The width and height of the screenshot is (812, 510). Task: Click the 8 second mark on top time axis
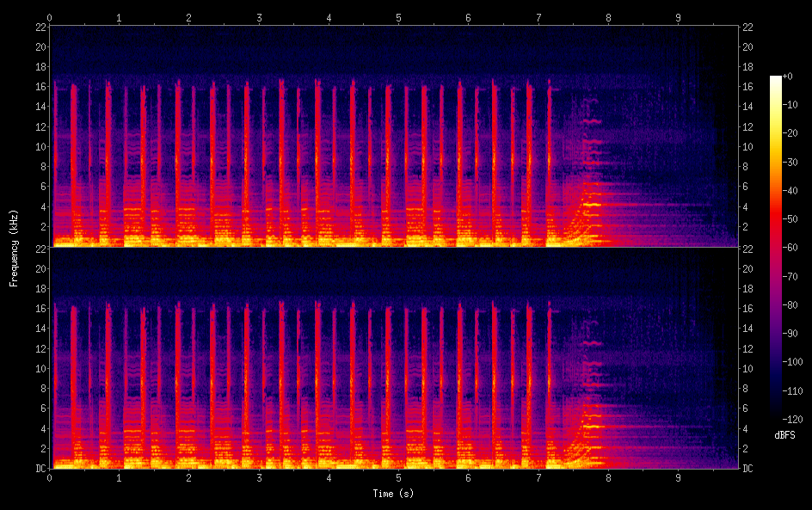pyautogui.click(x=608, y=16)
